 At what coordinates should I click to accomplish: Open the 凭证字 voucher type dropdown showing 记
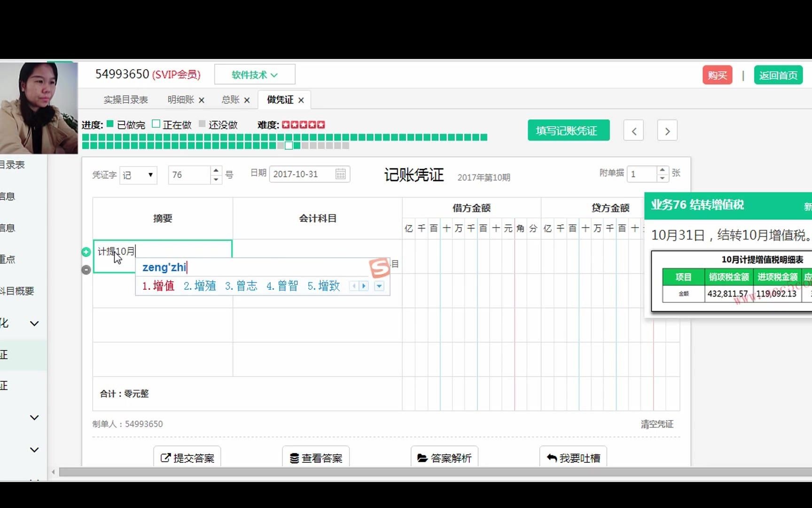[x=138, y=175]
